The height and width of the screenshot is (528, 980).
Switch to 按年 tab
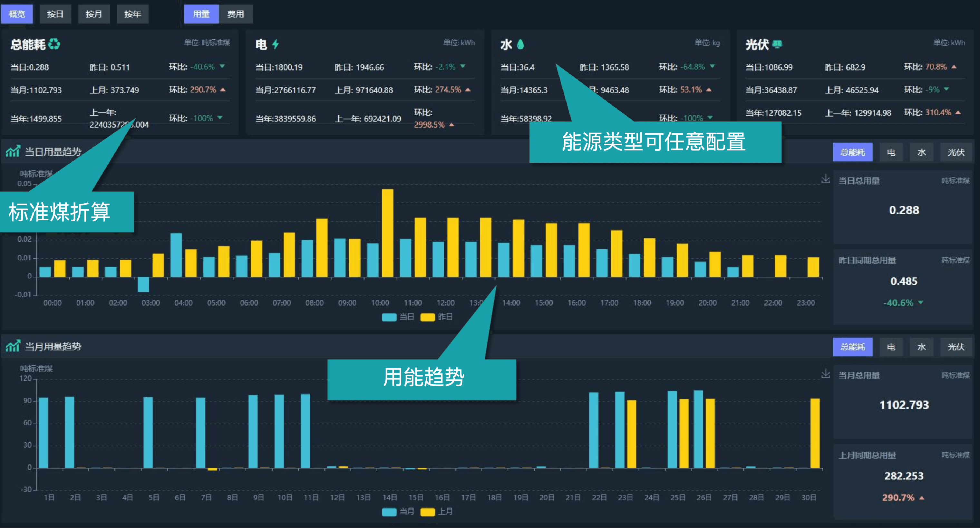[132, 14]
